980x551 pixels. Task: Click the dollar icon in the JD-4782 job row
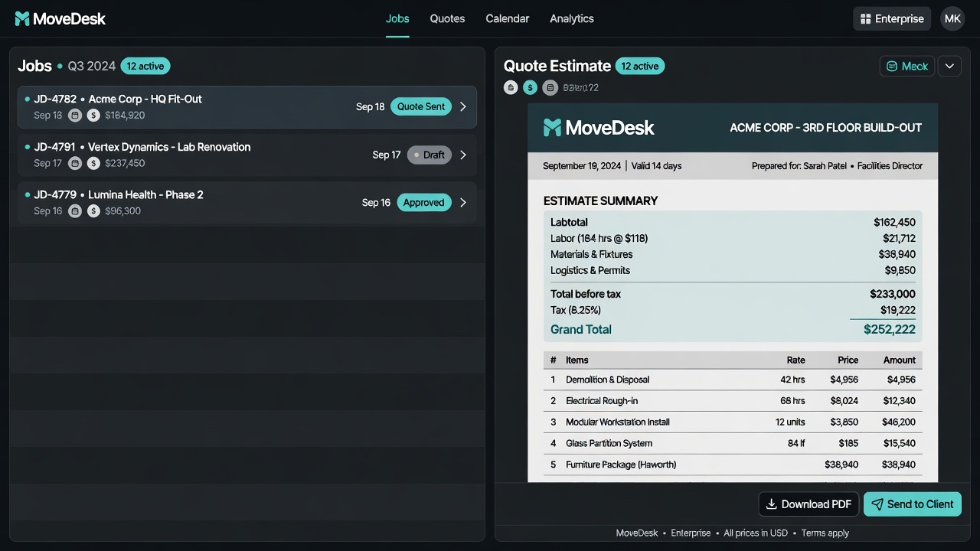(x=93, y=115)
